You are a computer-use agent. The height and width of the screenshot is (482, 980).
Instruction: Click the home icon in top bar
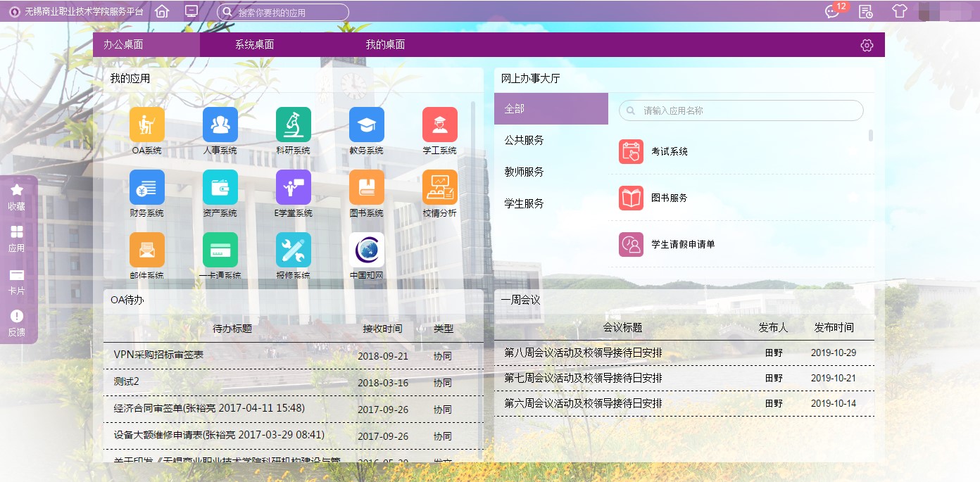pos(162,11)
